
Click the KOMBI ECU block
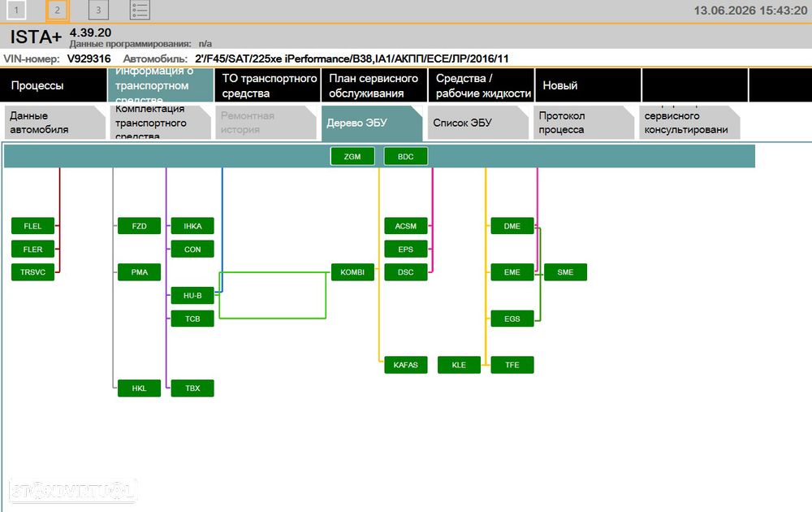pyautogui.click(x=352, y=272)
